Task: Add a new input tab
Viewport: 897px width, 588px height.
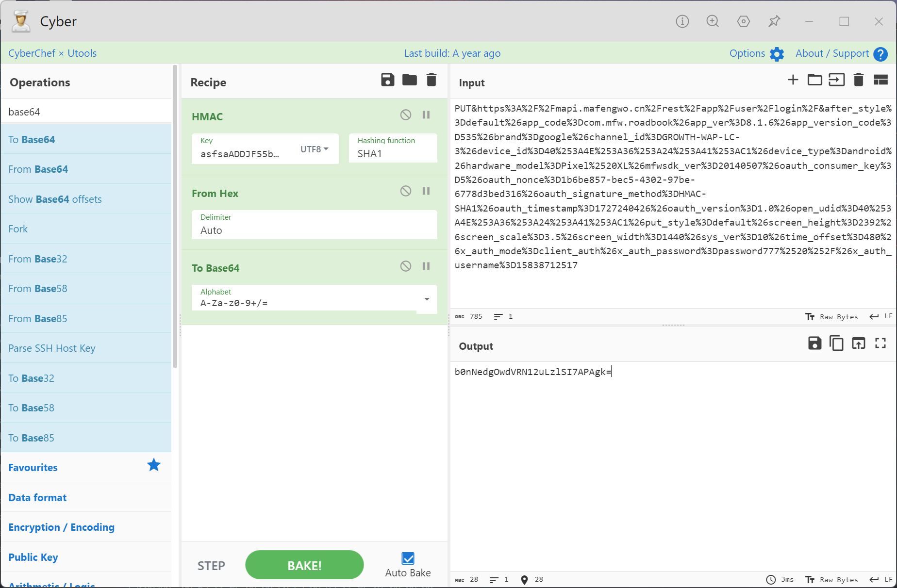Action: [x=793, y=80]
